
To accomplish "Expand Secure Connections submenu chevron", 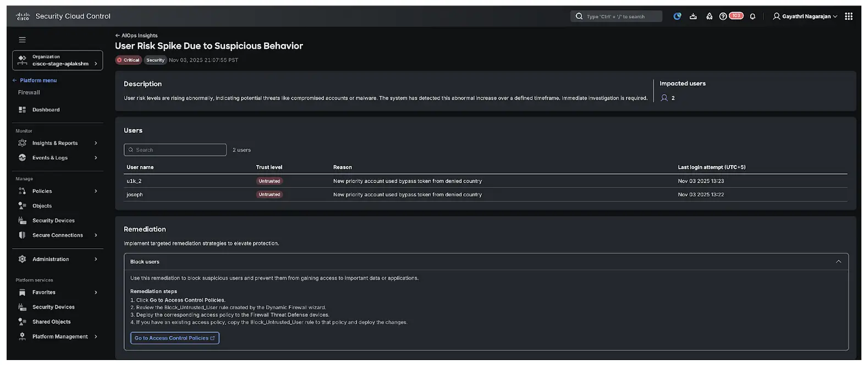I will [x=96, y=235].
